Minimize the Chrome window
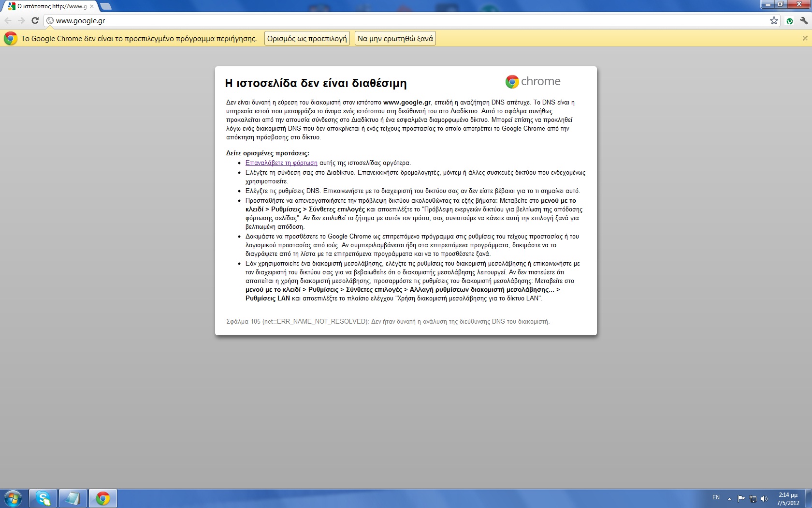 click(767, 4)
